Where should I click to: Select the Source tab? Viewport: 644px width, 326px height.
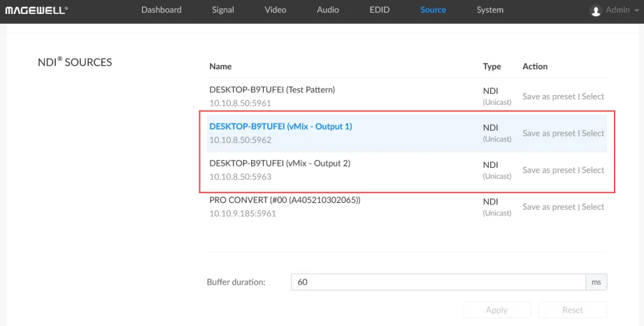[433, 10]
